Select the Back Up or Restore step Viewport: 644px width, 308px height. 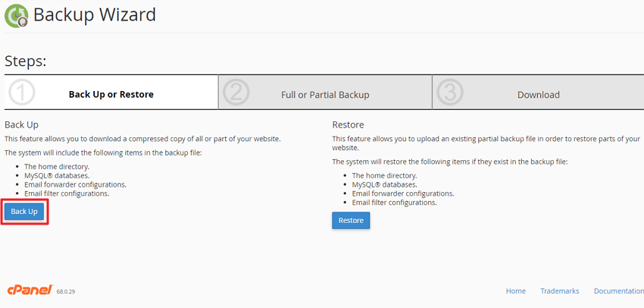tap(111, 93)
